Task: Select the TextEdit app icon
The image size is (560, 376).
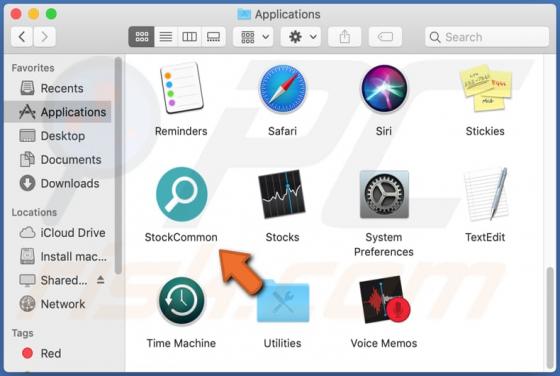Action: pyautogui.click(x=486, y=194)
